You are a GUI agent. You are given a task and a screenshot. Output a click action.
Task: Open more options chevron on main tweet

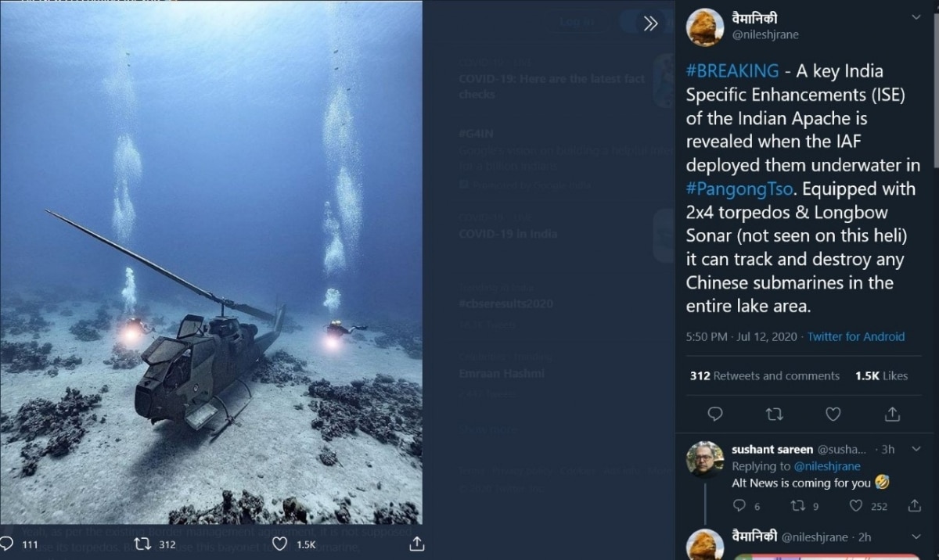pyautogui.click(x=916, y=16)
